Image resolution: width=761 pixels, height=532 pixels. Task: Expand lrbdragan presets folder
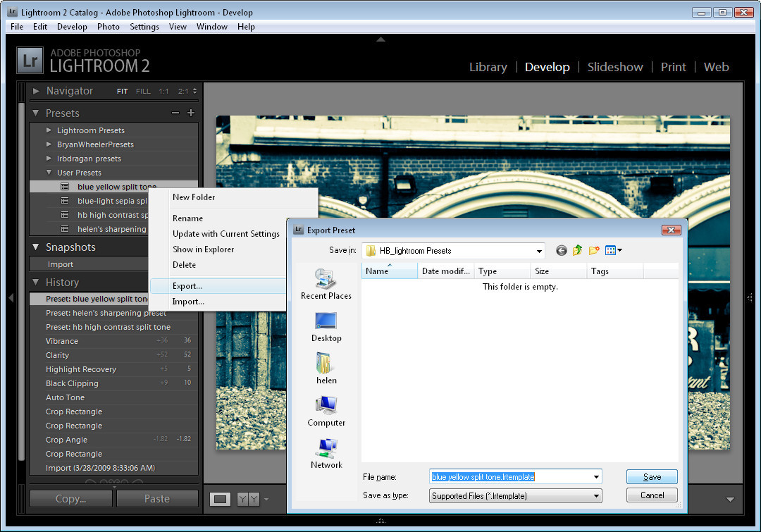49,159
